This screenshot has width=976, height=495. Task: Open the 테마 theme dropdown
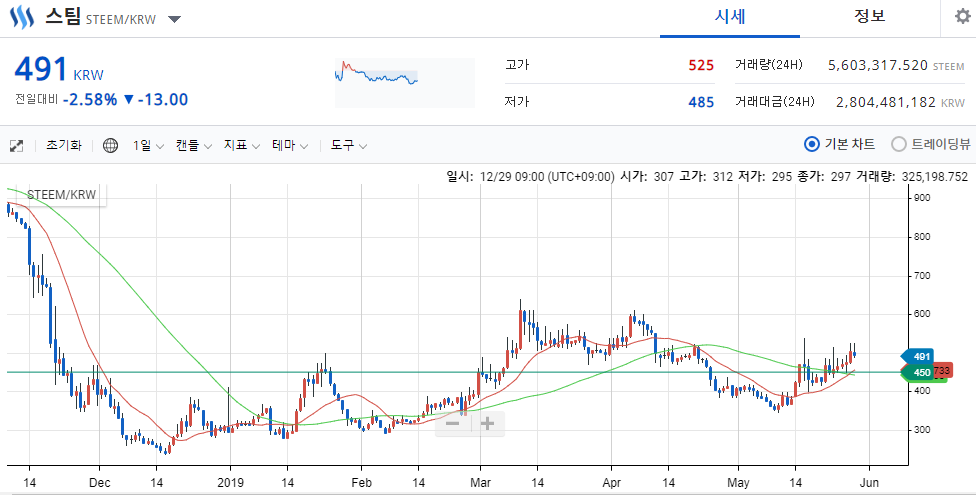290,146
